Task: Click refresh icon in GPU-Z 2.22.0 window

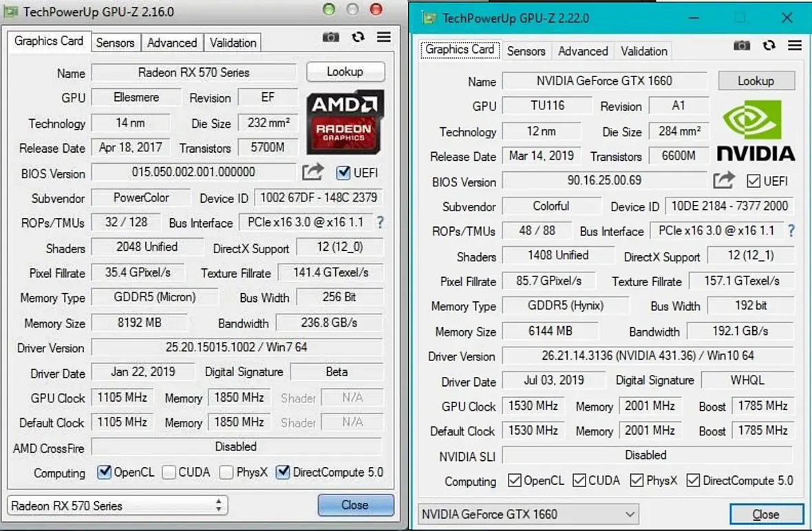Action: click(769, 45)
